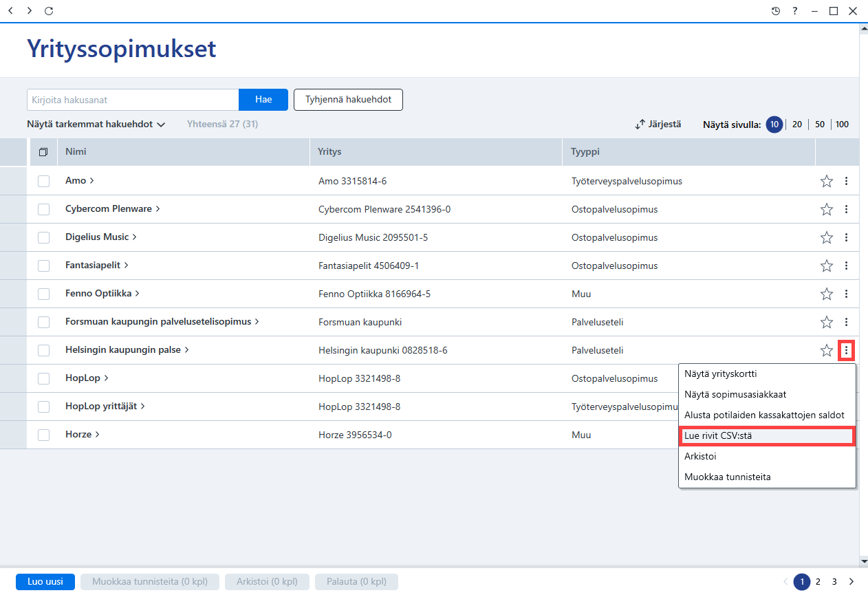Open Järjestä sort control
This screenshot has width=868, height=595.
[x=658, y=125]
